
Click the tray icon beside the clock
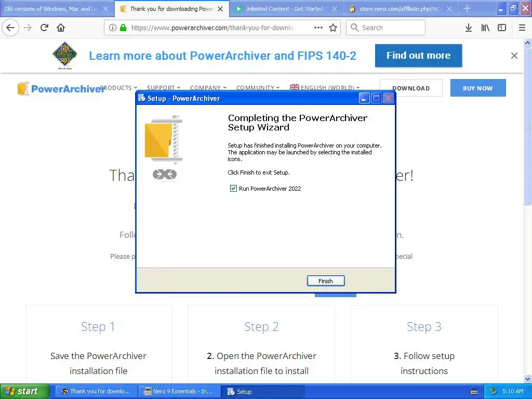[494, 391]
